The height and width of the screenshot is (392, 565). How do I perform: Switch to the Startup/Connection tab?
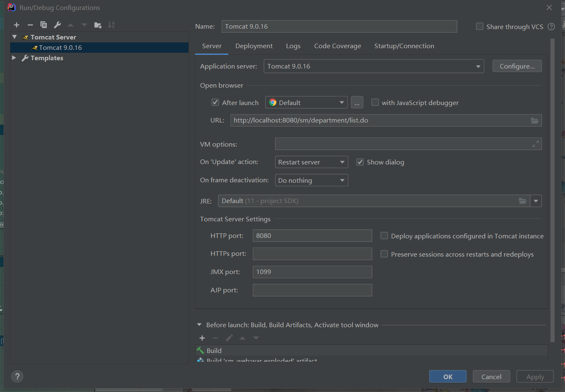404,46
